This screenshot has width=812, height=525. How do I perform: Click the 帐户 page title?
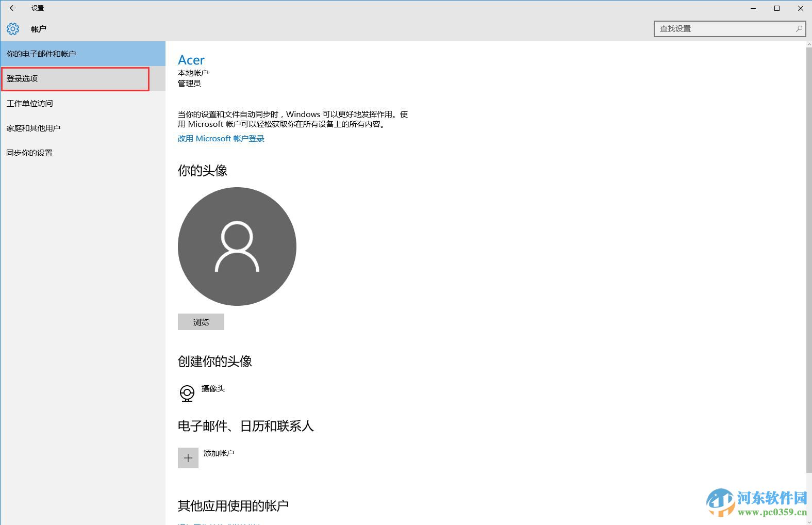click(39, 29)
